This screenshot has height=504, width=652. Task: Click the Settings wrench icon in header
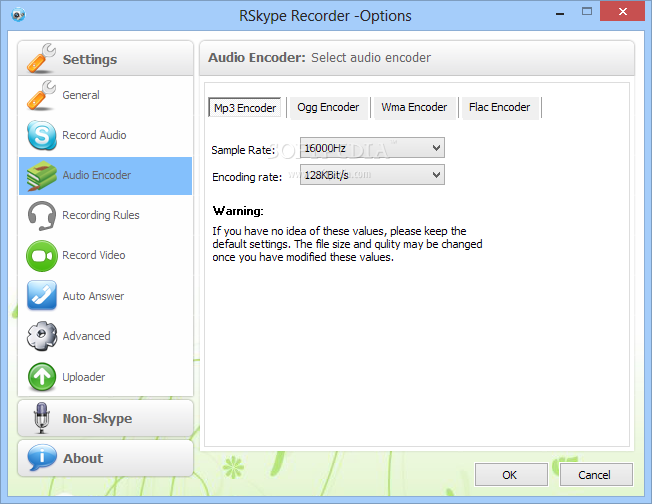tap(41, 58)
